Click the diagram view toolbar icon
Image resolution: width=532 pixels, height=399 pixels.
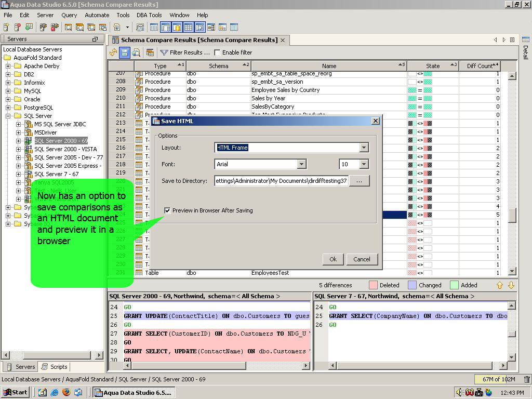pyautogui.click(x=211, y=27)
